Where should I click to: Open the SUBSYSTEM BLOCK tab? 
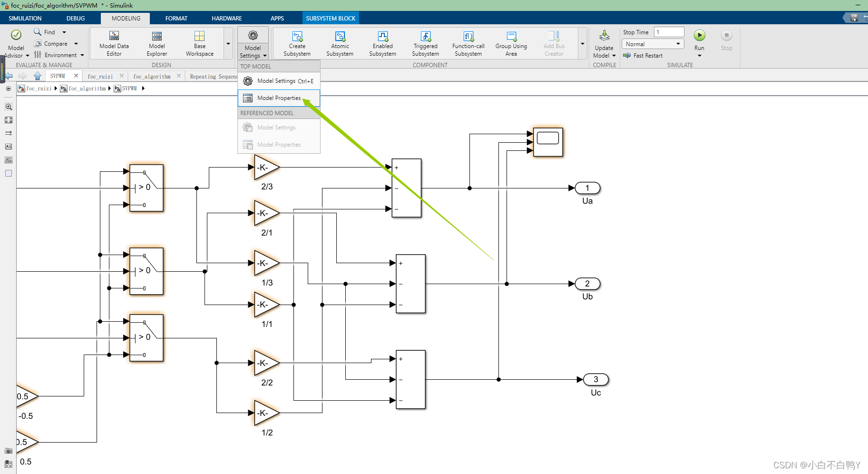click(x=331, y=19)
